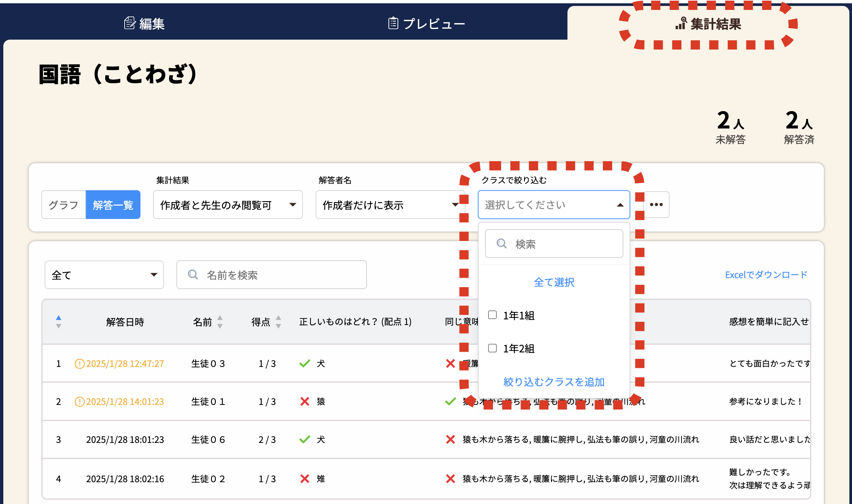This screenshot has width=852, height=504.
Task: Open the プレビュー tab
Action: click(x=427, y=24)
